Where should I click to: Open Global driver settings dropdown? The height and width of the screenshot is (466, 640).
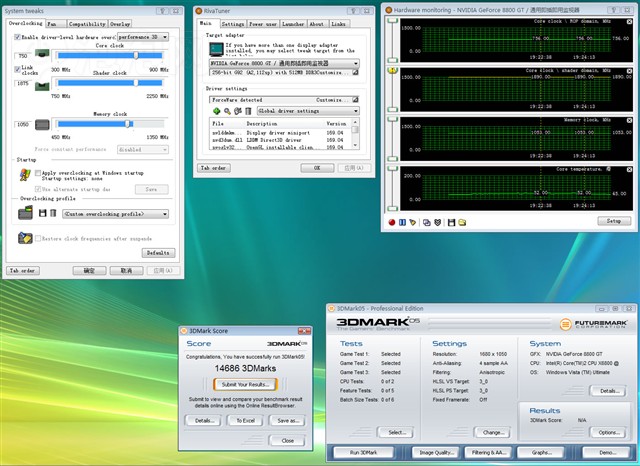click(308, 111)
